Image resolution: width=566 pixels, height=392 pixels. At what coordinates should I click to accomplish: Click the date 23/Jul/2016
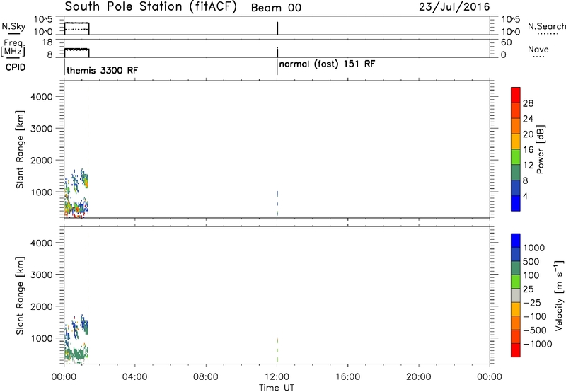tap(454, 7)
